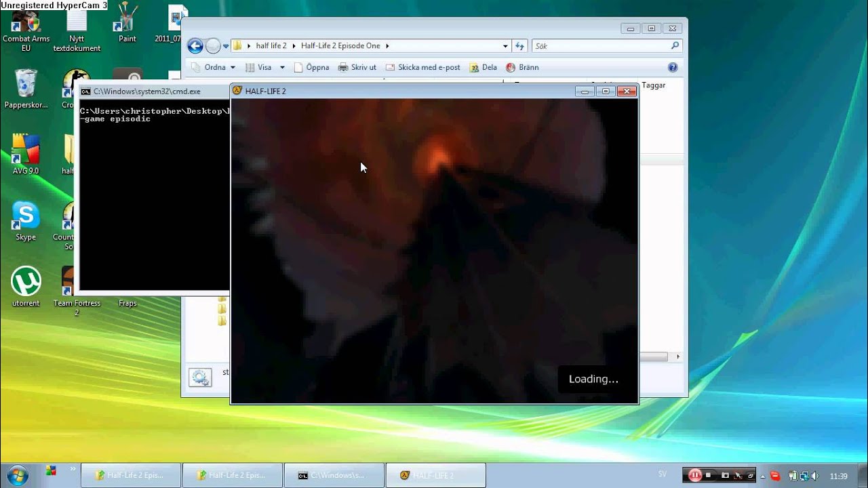
Task: Maximize the Explorer window
Action: click(652, 28)
